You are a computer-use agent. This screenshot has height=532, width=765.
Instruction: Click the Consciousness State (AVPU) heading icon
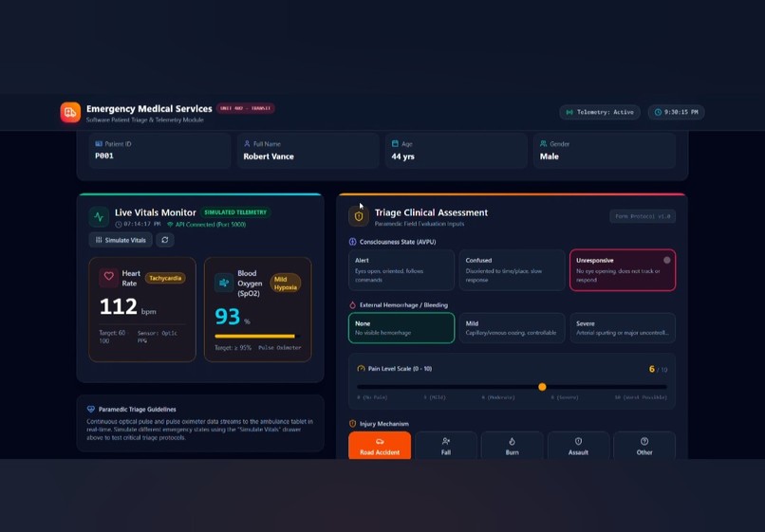pyautogui.click(x=353, y=242)
